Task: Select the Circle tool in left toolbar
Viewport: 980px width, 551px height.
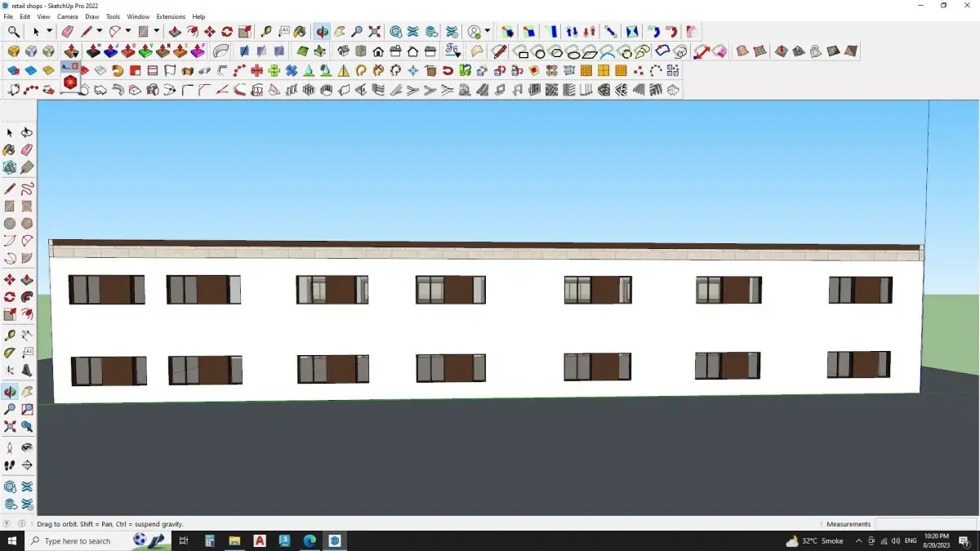Action: pos(10,222)
